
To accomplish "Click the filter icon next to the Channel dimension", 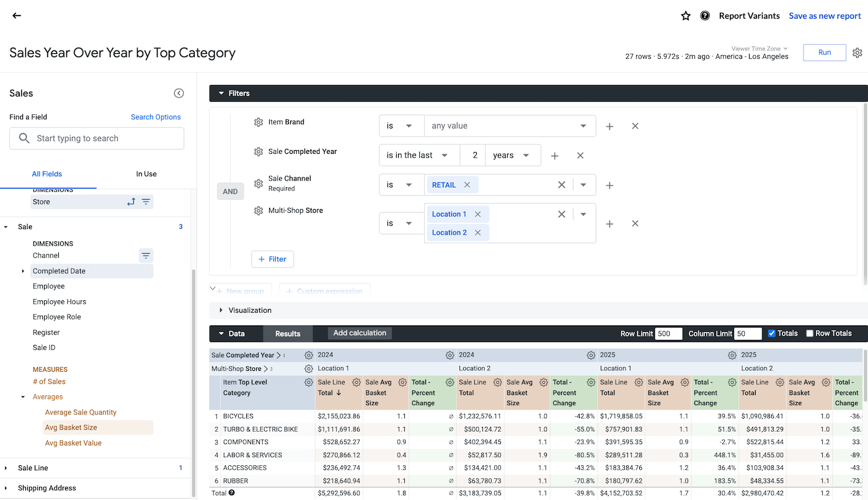I will point(146,255).
